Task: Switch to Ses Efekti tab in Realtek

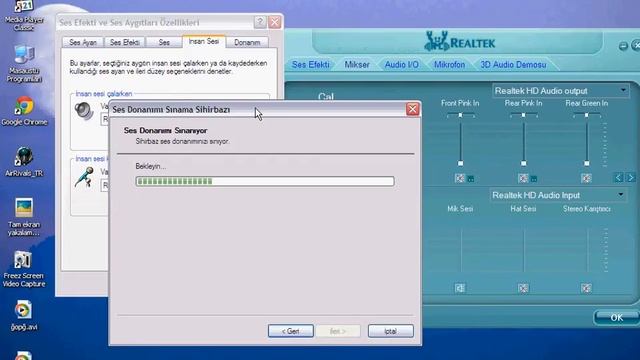Action: (311, 64)
